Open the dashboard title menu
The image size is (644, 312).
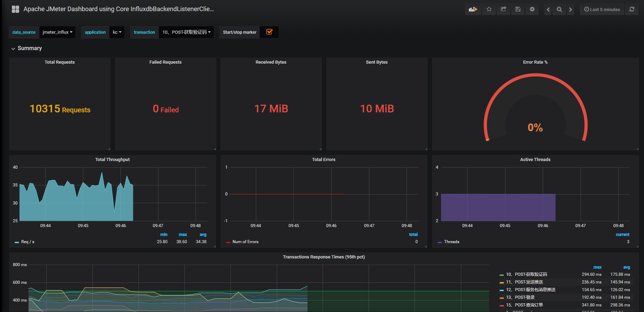119,9
